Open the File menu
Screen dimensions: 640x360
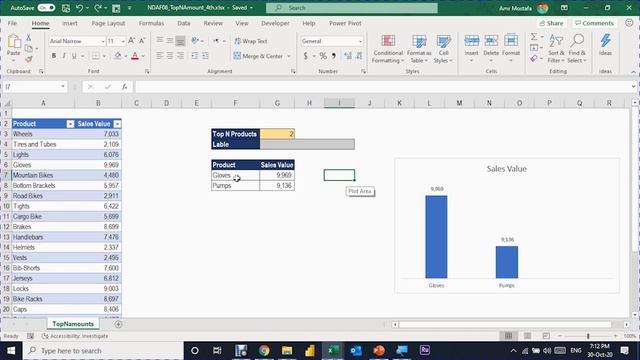(12, 23)
